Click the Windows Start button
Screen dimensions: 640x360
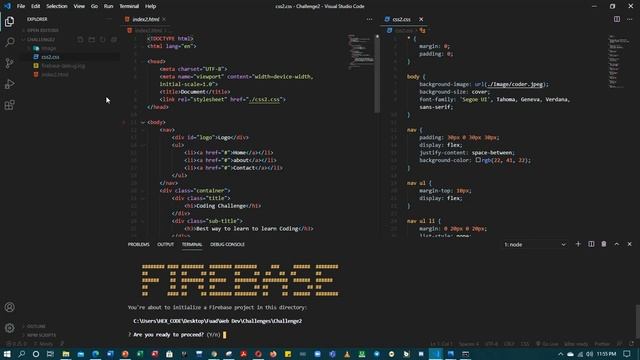[7, 354]
